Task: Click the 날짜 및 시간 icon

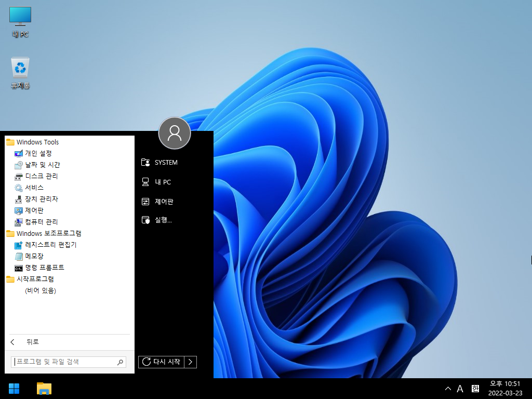Action: [19, 165]
